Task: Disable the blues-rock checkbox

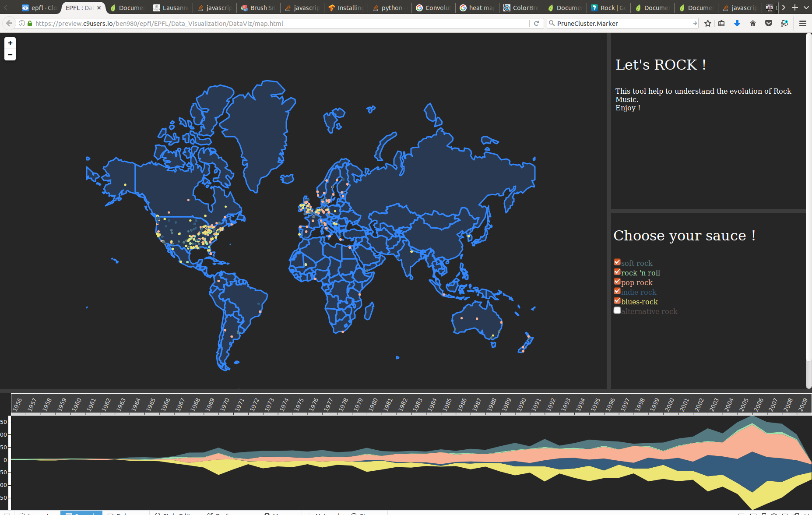Action: (617, 300)
